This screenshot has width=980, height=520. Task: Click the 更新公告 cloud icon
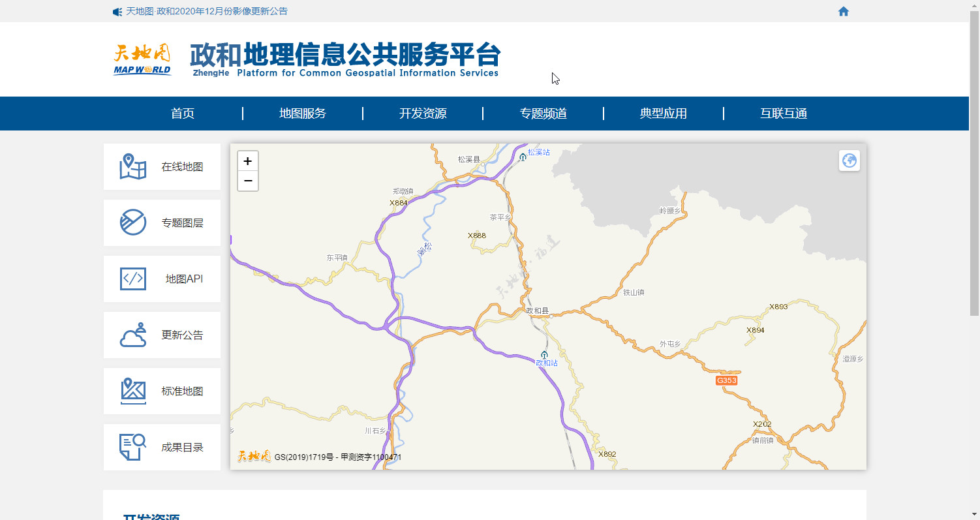[133, 335]
